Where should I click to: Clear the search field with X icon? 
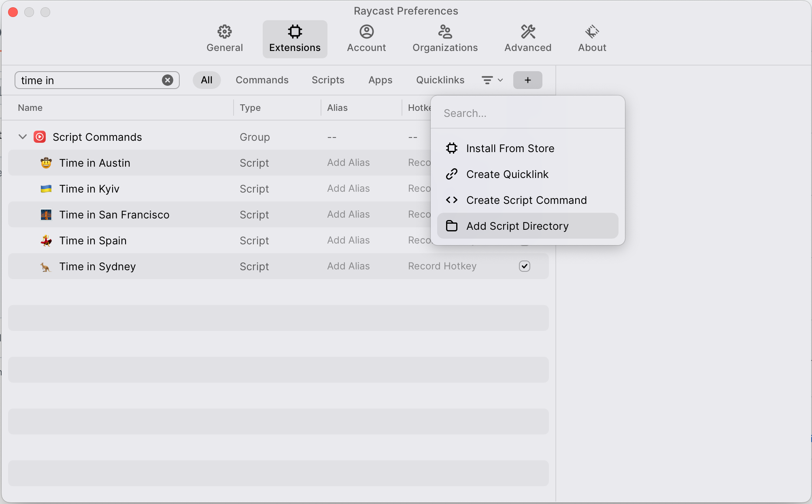[168, 80]
